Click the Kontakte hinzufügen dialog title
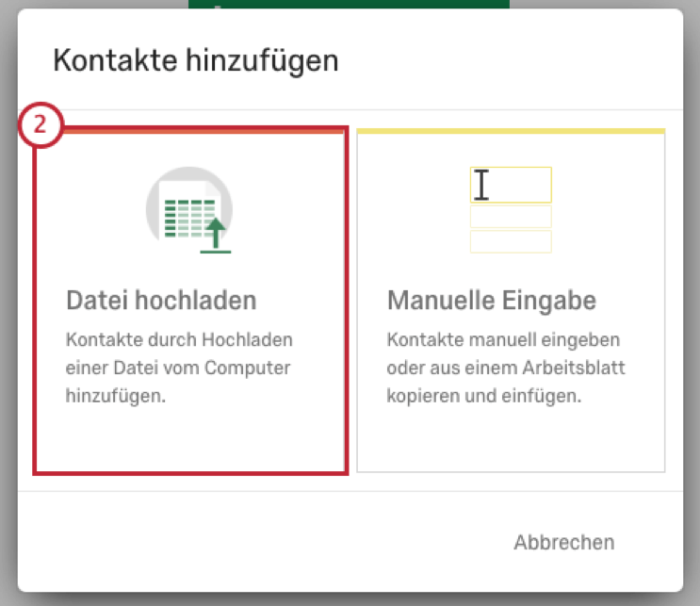Image resolution: width=700 pixels, height=606 pixels. (196, 60)
